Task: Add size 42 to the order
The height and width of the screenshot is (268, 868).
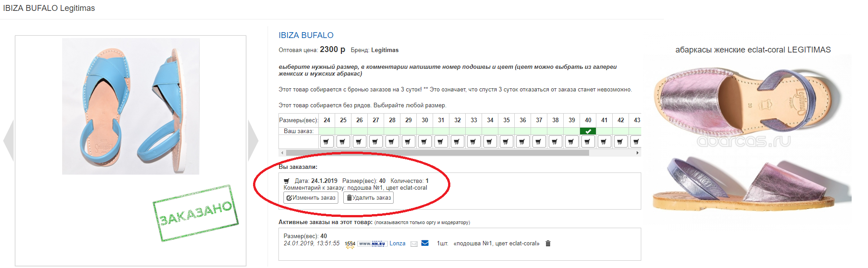Action: [620, 142]
